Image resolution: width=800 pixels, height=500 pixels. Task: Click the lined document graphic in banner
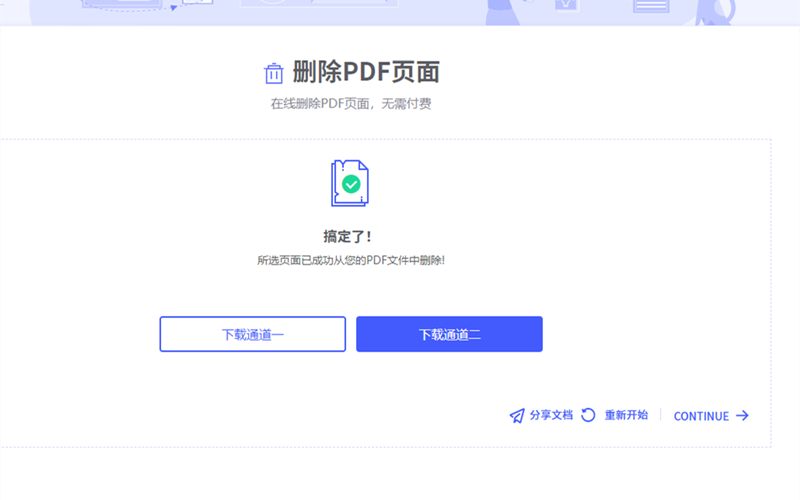(650, 6)
